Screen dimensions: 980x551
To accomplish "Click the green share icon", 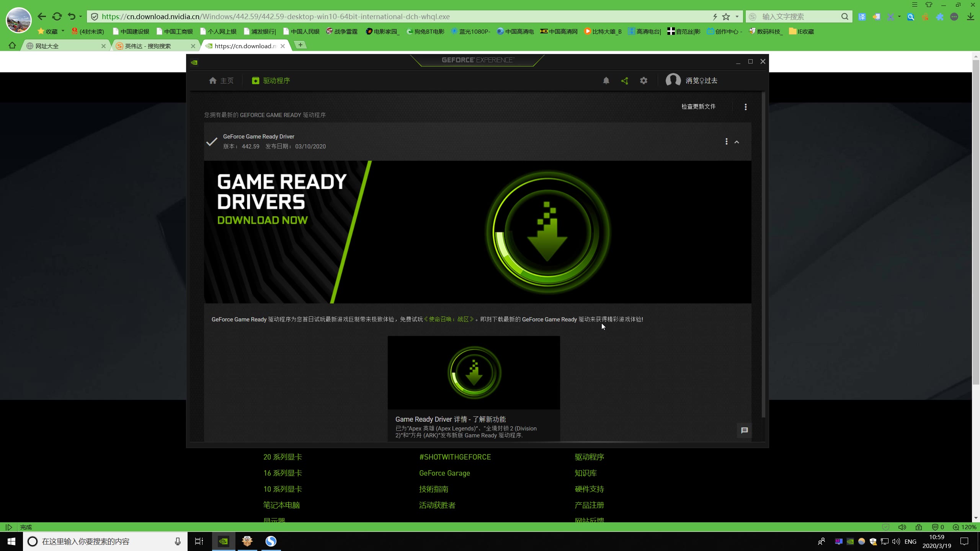I will pos(625,81).
